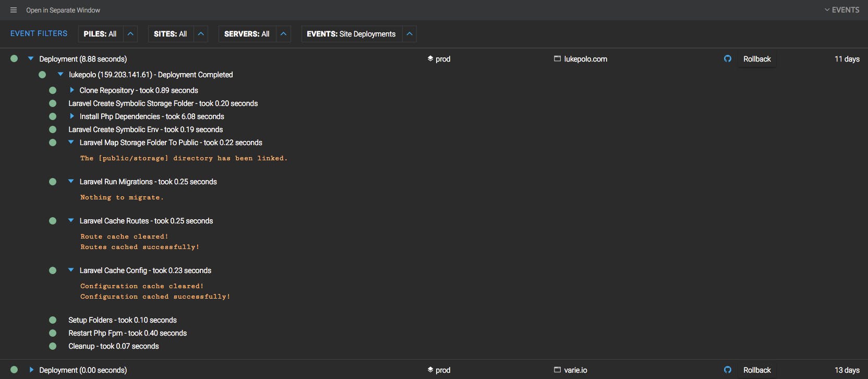Click green status dot of 8.88 seconds deployment
The width and height of the screenshot is (868, 379).
14,59
